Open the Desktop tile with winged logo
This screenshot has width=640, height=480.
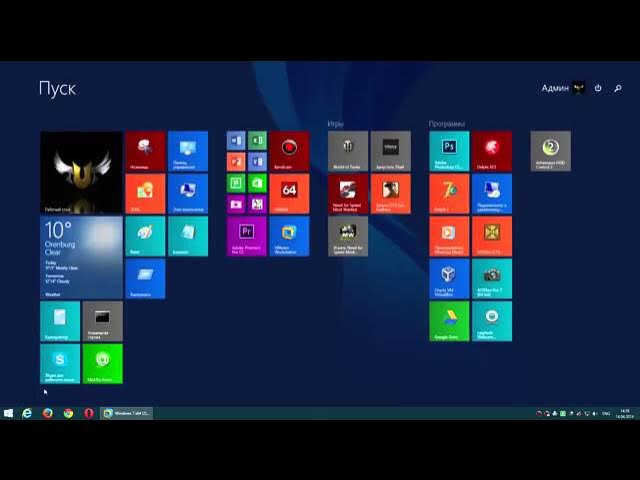tap(81, 172)
